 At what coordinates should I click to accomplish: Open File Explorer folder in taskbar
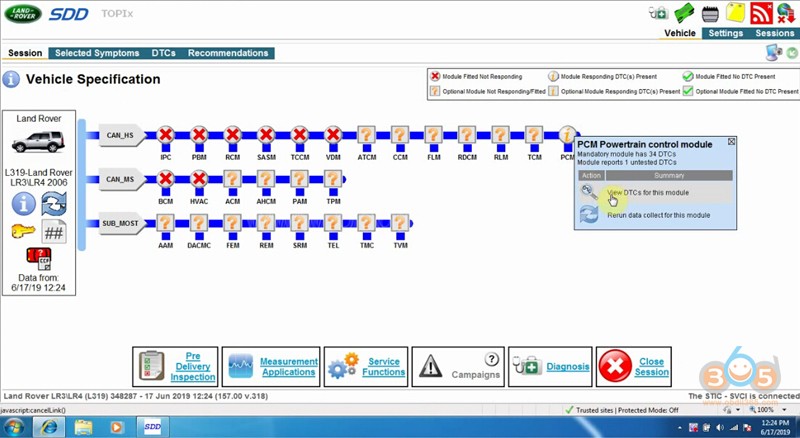[x=83, y=427]
